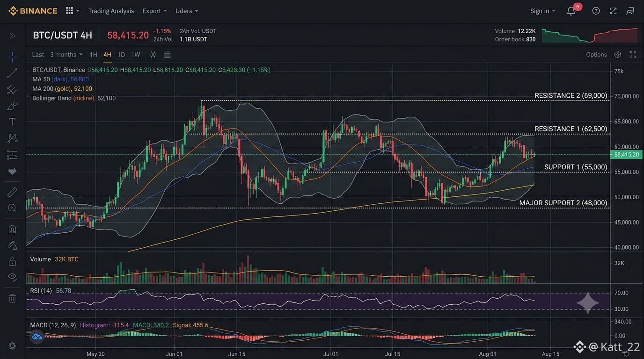Expand the Export dropdown menu
Screen dimensions: 644x359
[155, 11]
